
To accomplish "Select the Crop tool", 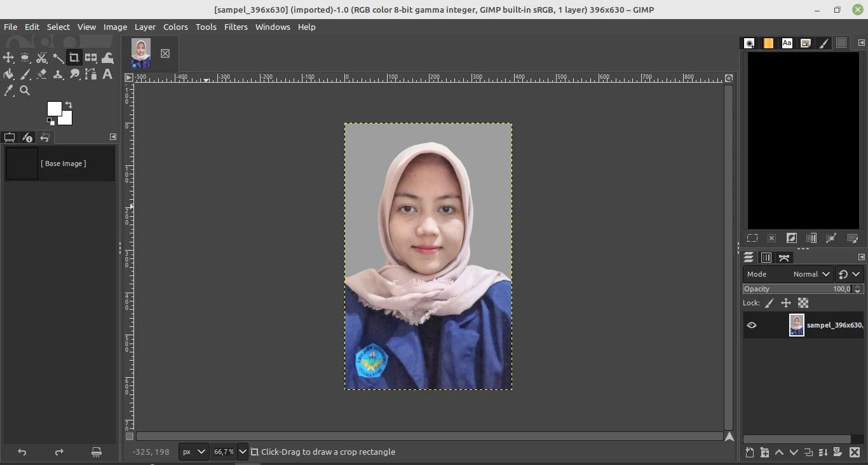I will click(x=74, y=58).
